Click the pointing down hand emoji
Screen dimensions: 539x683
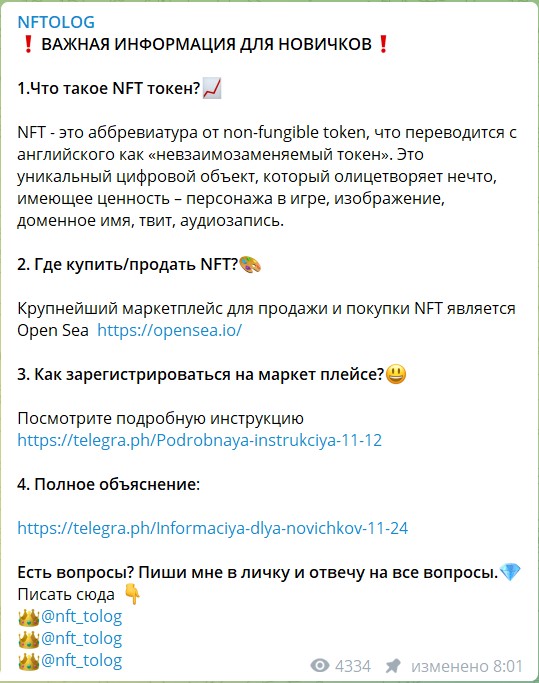132,595
